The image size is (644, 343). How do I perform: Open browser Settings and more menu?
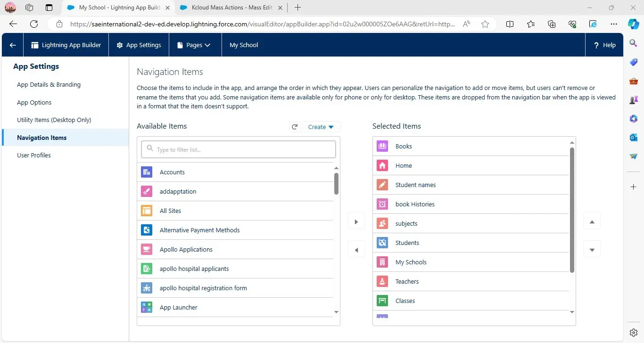point(613,24)
